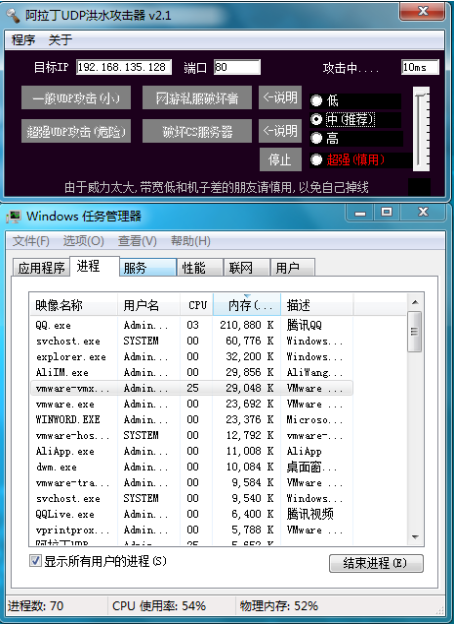Select the vmware-vmx process row
Viewport: 454px width, 626px height.
tap(192, 388)
